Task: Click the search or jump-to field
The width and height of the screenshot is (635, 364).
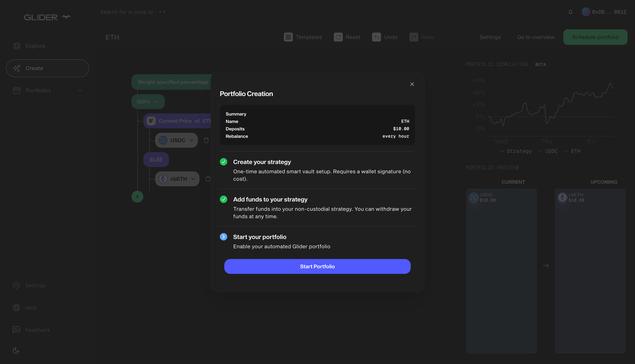Action: pyautogui.click(x=126, y=12)
